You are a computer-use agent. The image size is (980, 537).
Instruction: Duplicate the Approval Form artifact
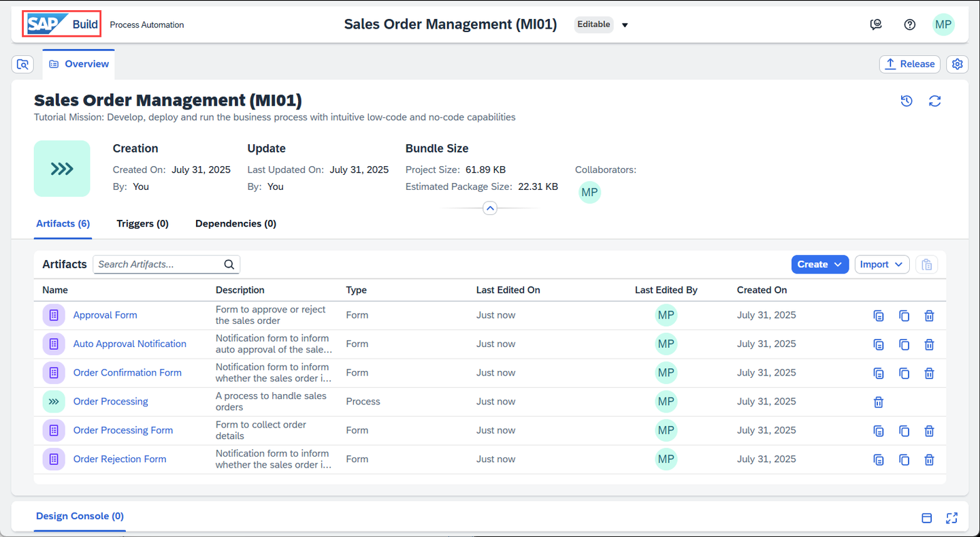tap(879, 316)
